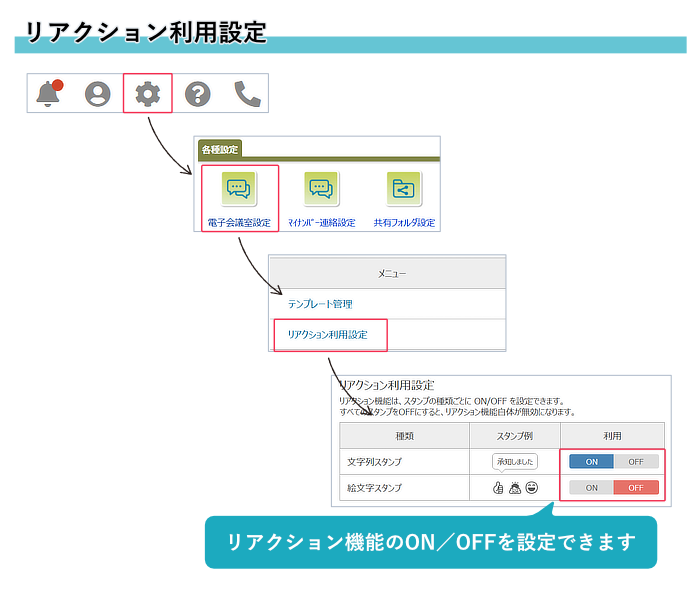The height and width of the screenshot is (600, 700).
Task: Click the 承知しました stamp example
Action: [x=515, y=461]
